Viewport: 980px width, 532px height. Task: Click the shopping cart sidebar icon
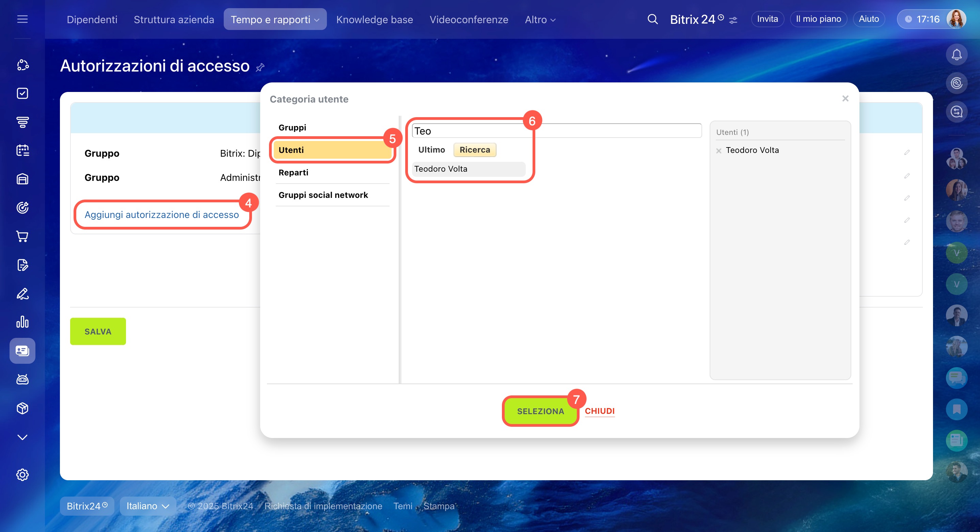click(x=22, y=236)
